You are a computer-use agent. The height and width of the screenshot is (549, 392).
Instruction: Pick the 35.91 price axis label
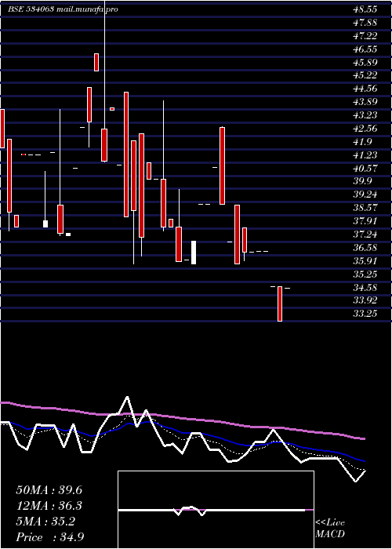tap(365, 261)
